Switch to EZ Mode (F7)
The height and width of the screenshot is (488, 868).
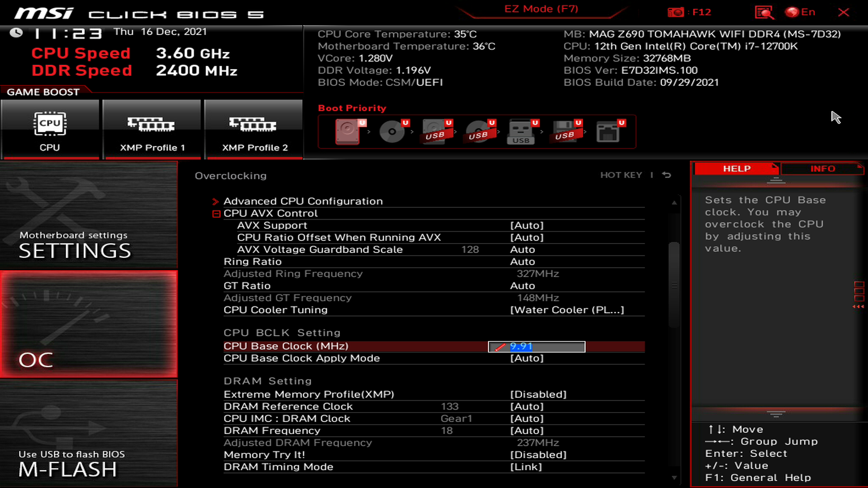tap(541, 9)
